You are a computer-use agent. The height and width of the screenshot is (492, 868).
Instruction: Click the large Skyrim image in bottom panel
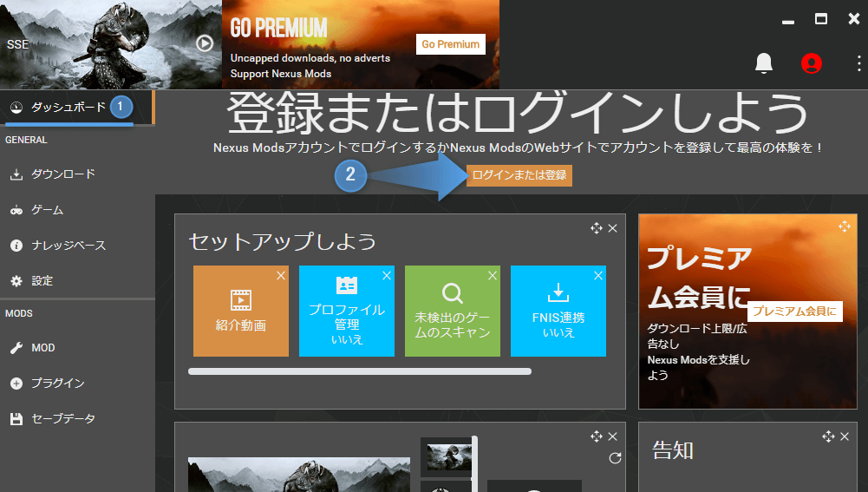(299, 475)
